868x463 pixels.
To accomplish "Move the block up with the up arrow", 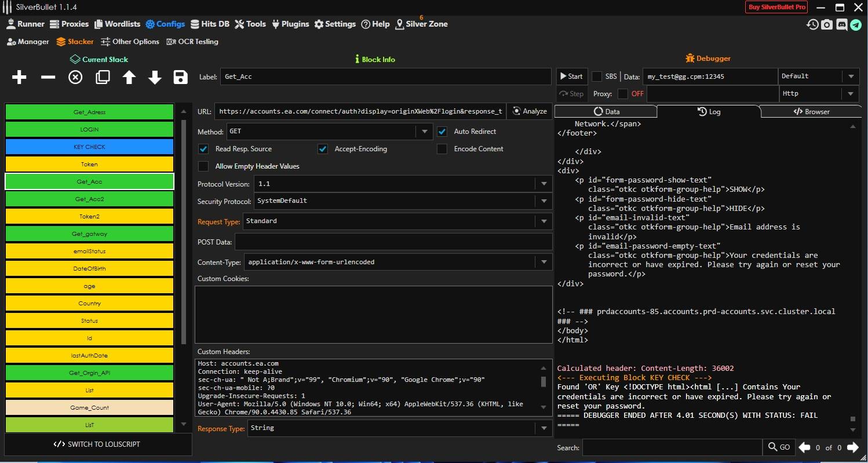I will [129, 77].
